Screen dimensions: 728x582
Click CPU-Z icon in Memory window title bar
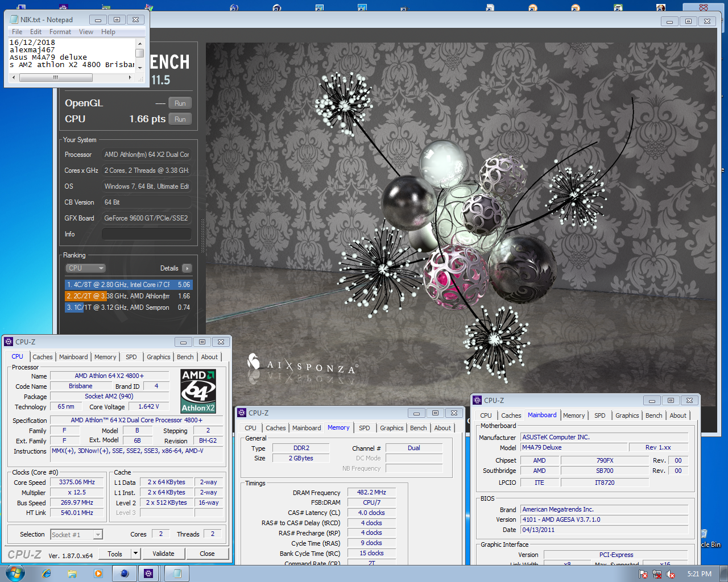tap(242, 413)
